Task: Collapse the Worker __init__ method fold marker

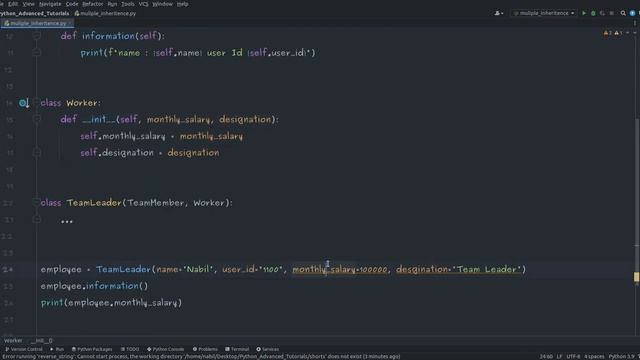Action: 37,119
